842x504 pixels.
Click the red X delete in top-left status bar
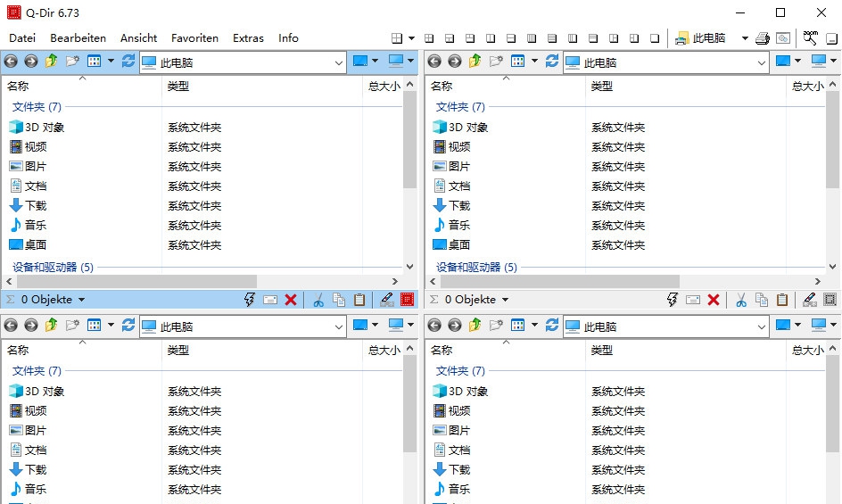coord(291,300)
